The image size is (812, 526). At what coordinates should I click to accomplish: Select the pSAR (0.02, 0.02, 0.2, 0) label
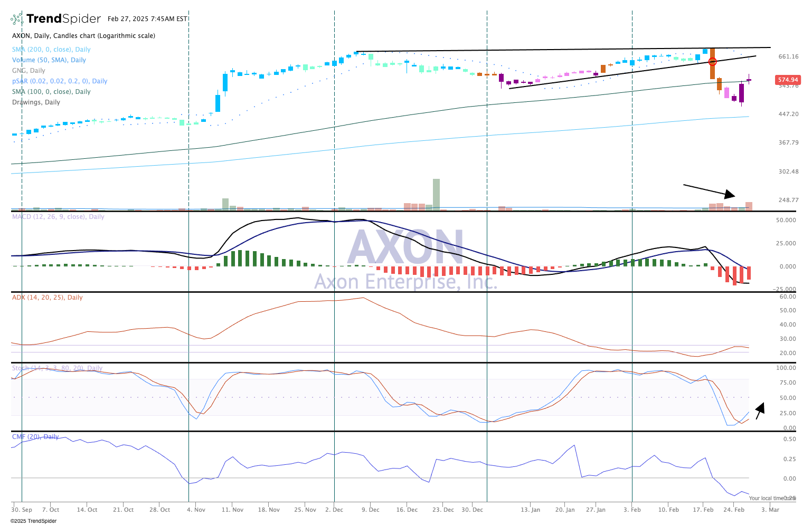pyautogui.click(x=59, y=81)
